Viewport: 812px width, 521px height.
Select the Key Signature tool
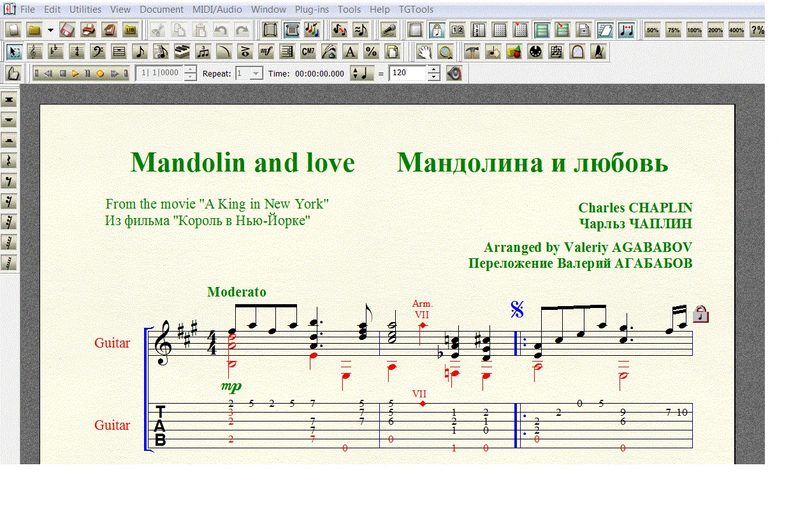(x=56, y=52)
